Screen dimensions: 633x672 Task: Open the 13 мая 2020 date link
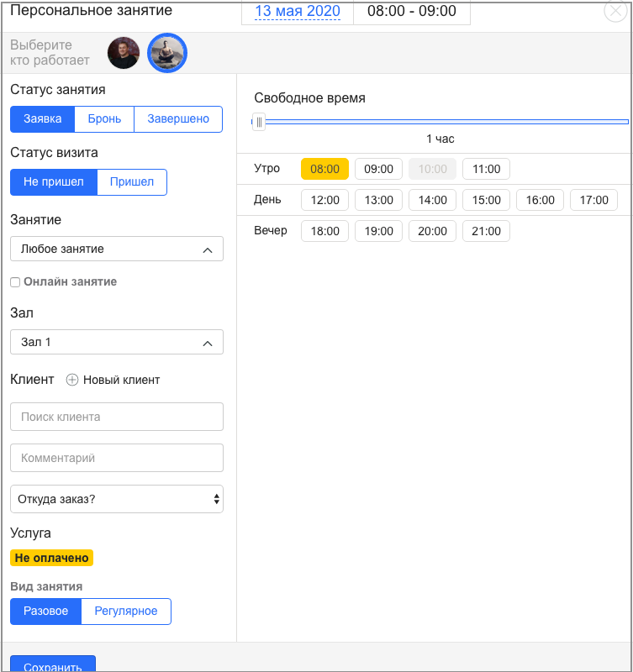pyautogui.click(x=298, y=12)
